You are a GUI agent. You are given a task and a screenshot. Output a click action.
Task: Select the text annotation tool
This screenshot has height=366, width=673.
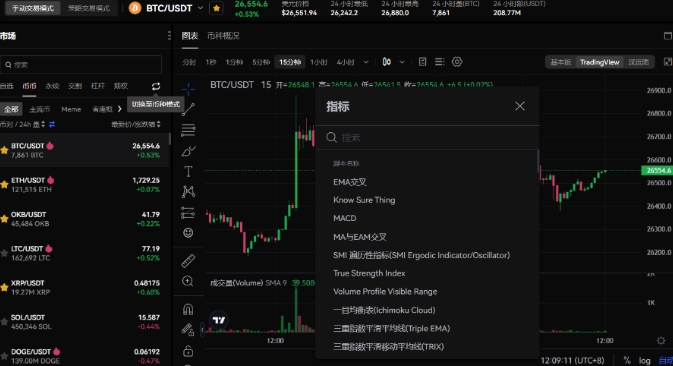coord(188,171)
